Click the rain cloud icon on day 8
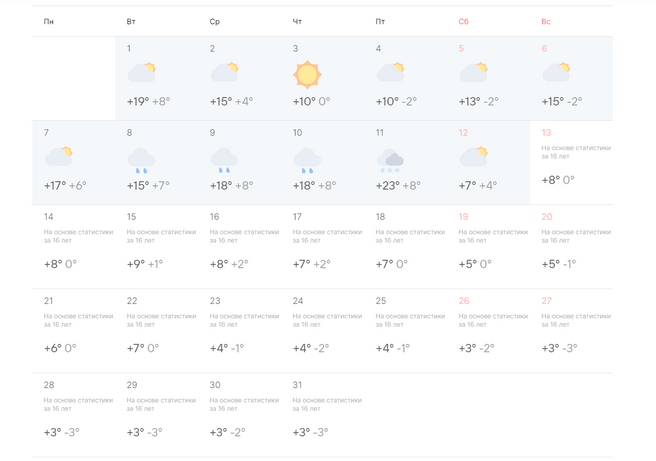Image resolution: width=656 pixels, height=461 pixels. pyautogui.click(x=141, y=159)
